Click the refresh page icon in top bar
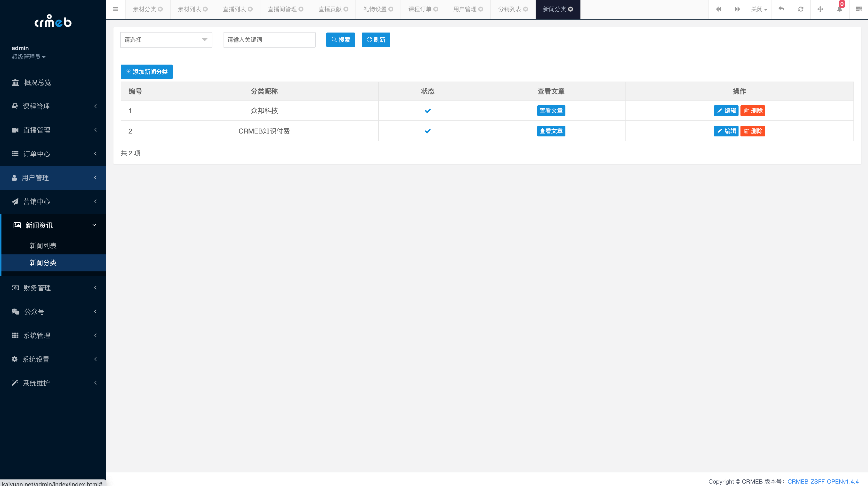Viewport: 868px width, 486px height. (801, 9)
